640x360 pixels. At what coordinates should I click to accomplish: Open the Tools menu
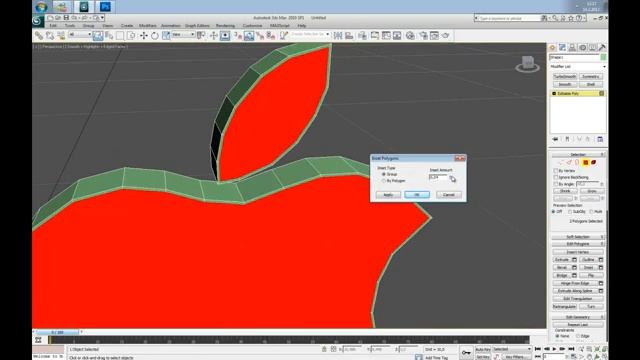tap(70, 26)
